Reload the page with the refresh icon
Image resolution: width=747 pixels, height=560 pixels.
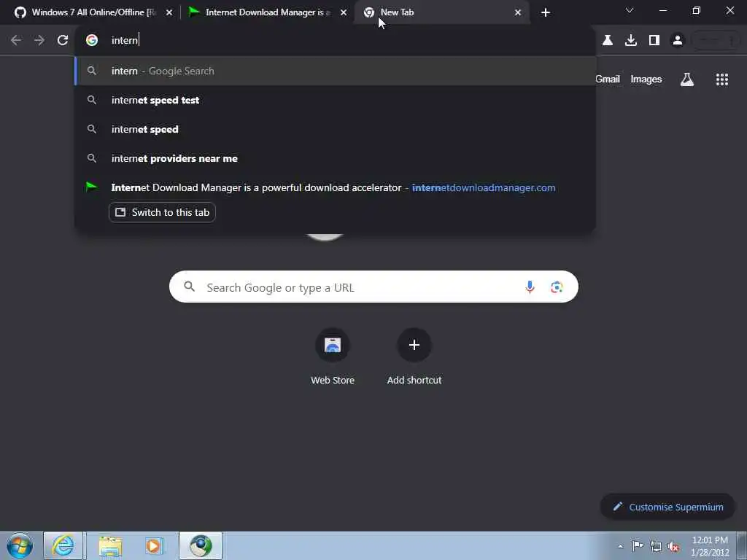click(63, 40)
